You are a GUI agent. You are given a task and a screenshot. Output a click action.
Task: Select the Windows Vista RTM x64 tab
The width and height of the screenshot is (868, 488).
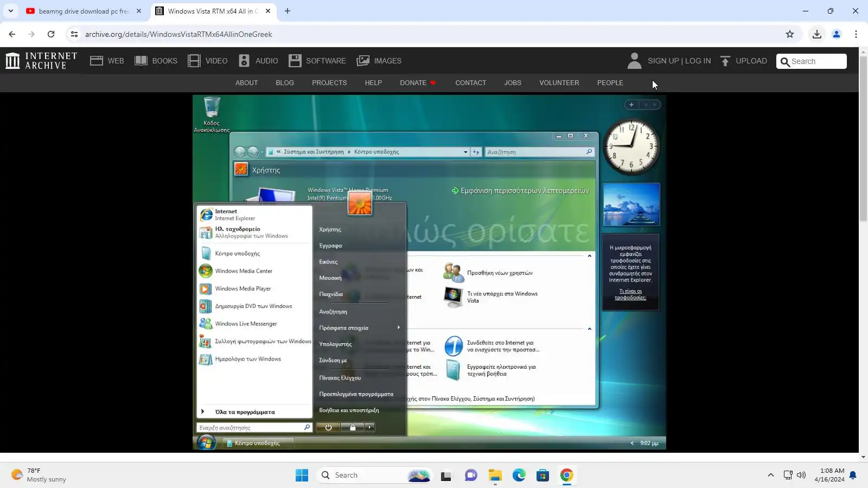(212, 11)
